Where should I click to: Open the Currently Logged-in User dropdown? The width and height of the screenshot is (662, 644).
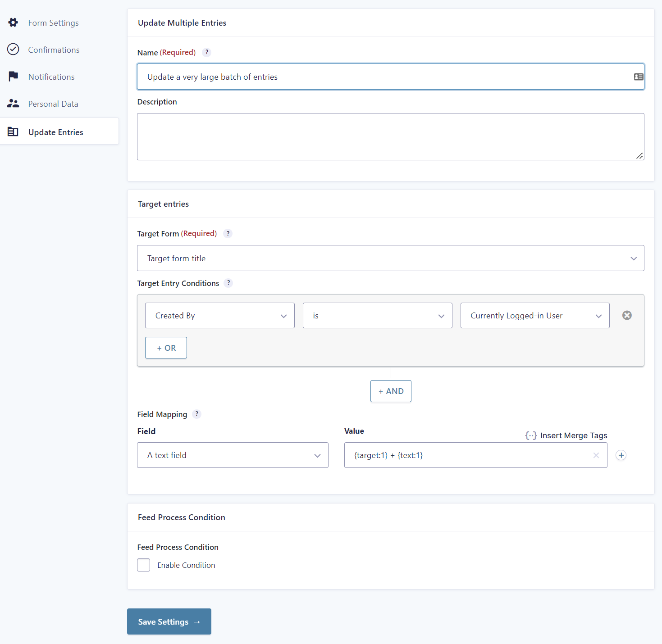pyautogui.click(x=534, y=315)
